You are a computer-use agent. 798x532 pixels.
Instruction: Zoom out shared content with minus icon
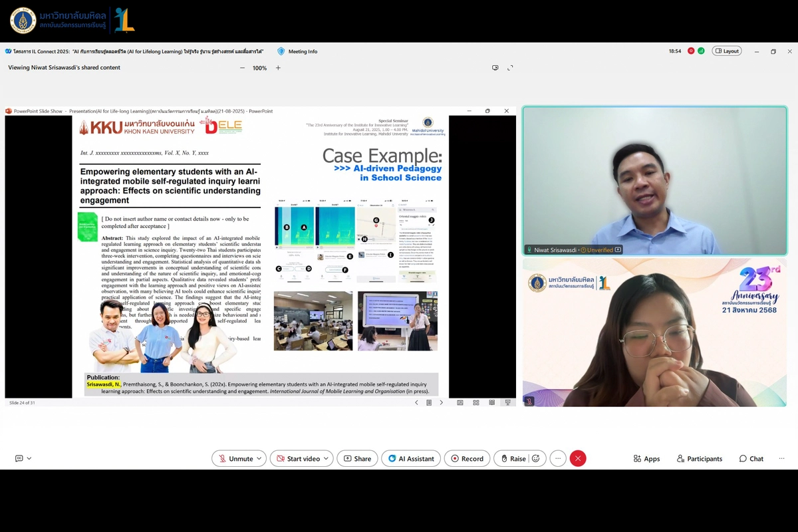242,68
